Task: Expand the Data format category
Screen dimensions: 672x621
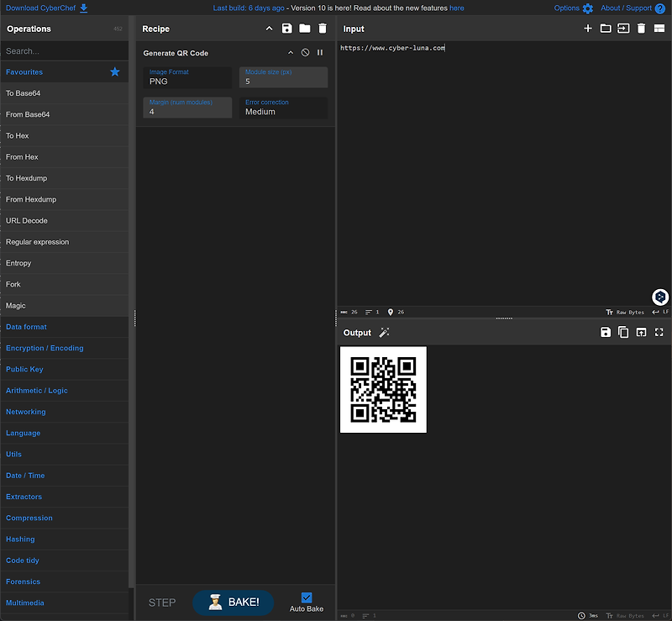Action: [x=65, y=327]
